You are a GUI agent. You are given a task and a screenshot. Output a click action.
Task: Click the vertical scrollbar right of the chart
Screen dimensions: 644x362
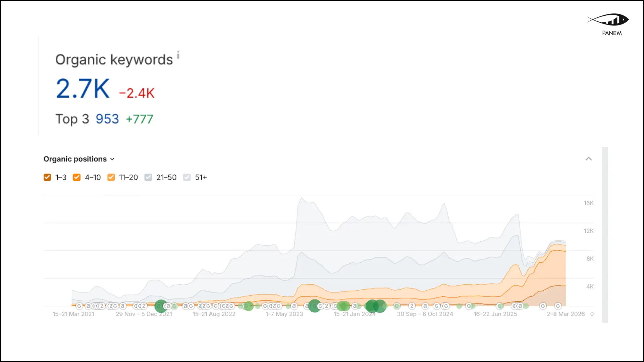605,235
